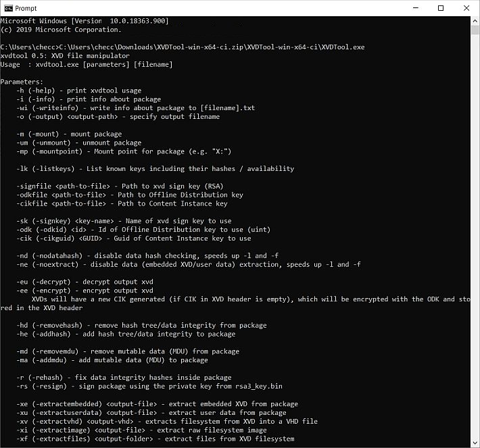Click the 'Prompt' window title text

26,8
